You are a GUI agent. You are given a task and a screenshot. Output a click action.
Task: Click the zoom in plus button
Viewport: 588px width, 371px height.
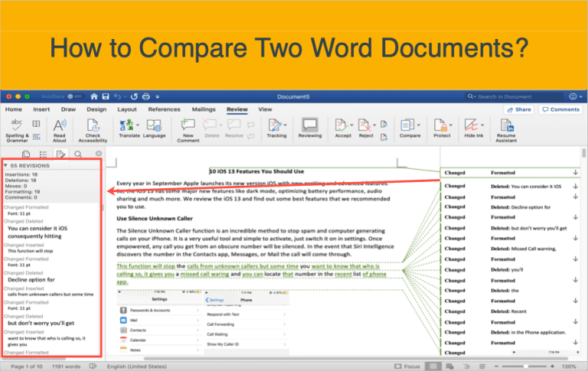point(552,366)
